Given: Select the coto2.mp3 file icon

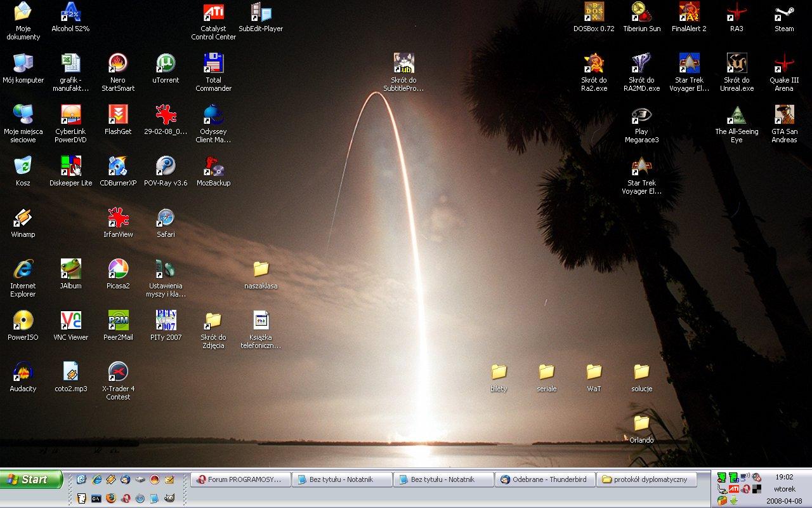Looking at the screenshot, I should pos(70,377).
